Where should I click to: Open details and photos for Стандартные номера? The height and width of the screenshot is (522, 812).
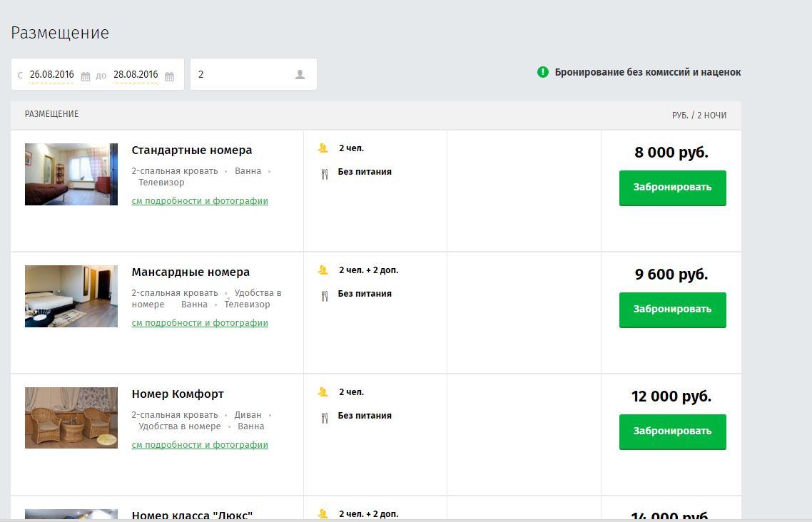(x=200, y=200)
